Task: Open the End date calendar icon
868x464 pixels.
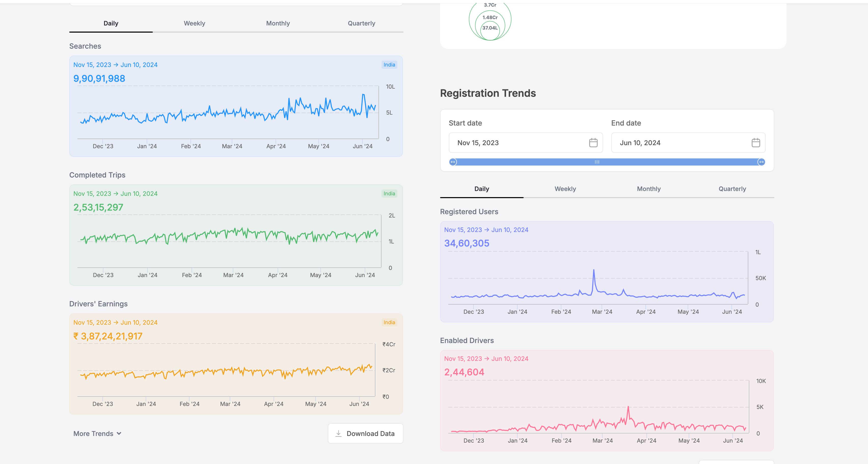Action: [755, 143]
